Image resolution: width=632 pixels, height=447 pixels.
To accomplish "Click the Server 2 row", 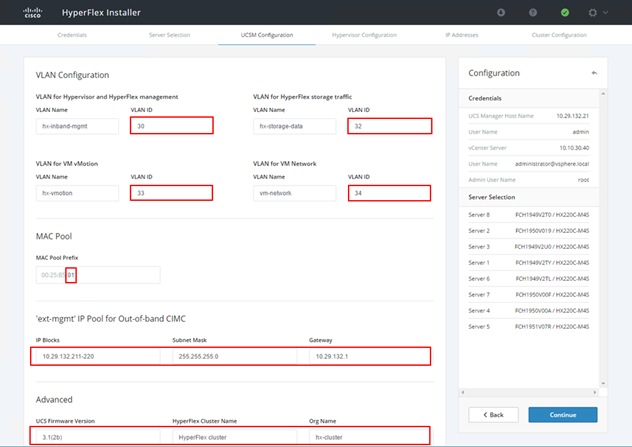I will (x=529, y=231).
